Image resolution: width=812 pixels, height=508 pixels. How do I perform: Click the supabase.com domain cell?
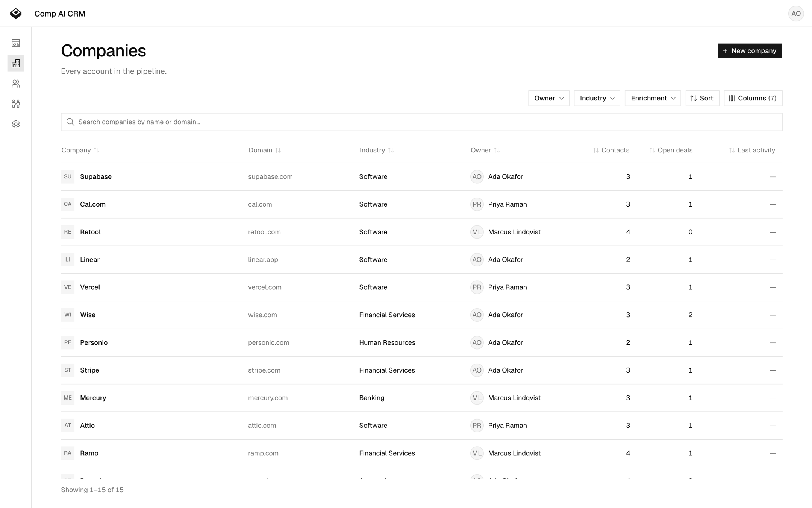point(270,176)
